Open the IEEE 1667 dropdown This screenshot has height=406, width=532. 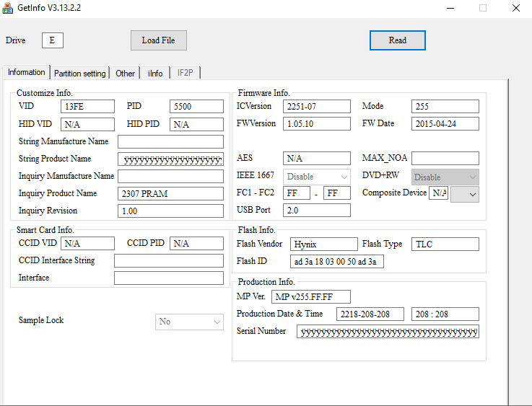tap(317, 177)
